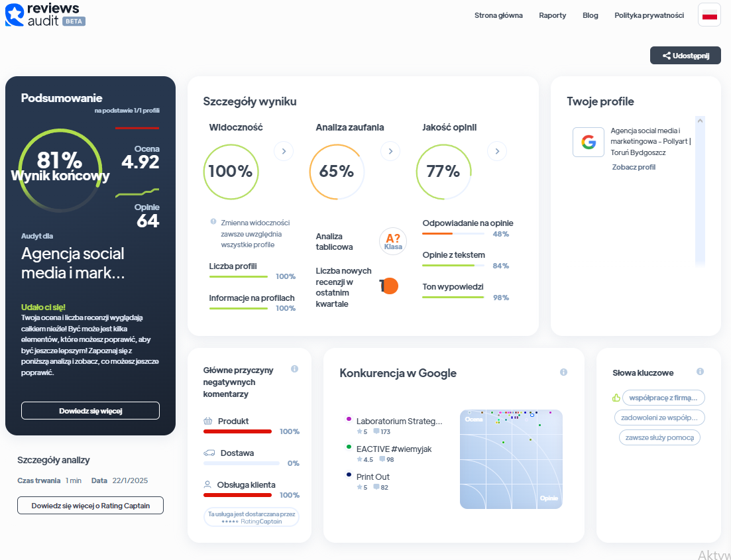This screenshot has height=560, width=731.
Task: Click the Ocena 4.92 value
Action: (141, 162)
